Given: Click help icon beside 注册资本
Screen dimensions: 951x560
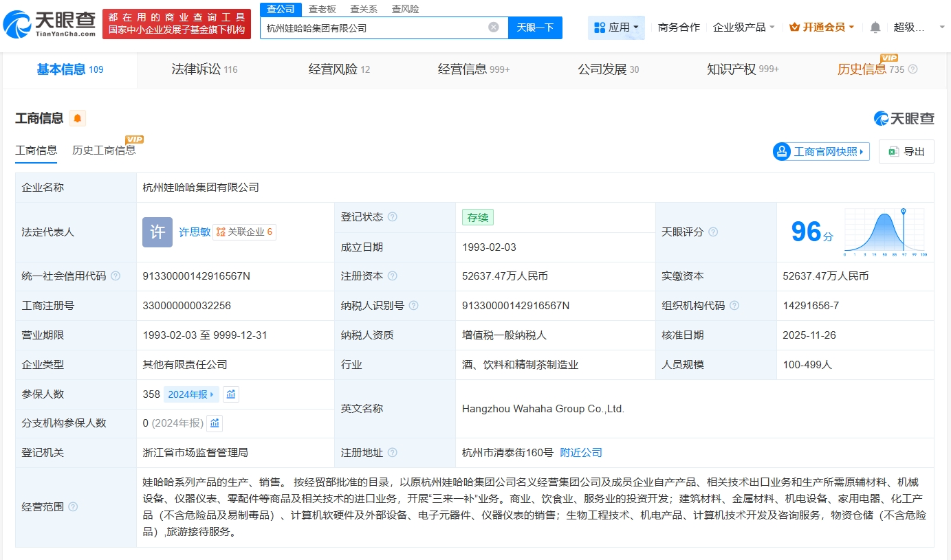Looking at the screenshot, I should [x=392, y=276].
